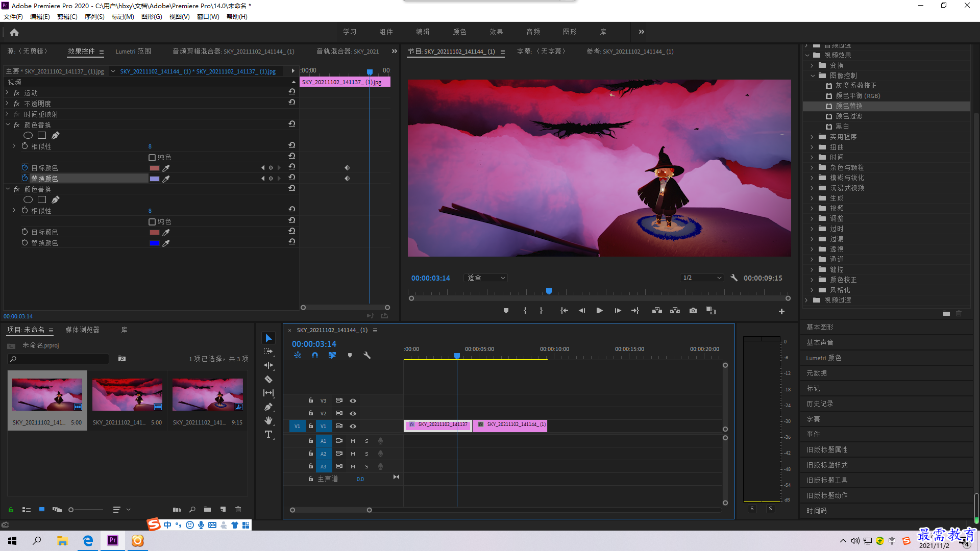Switch to the 颜色 workspace tab
Image resolution: width=980 pixels, height=551 pixels.
[459, 32]
